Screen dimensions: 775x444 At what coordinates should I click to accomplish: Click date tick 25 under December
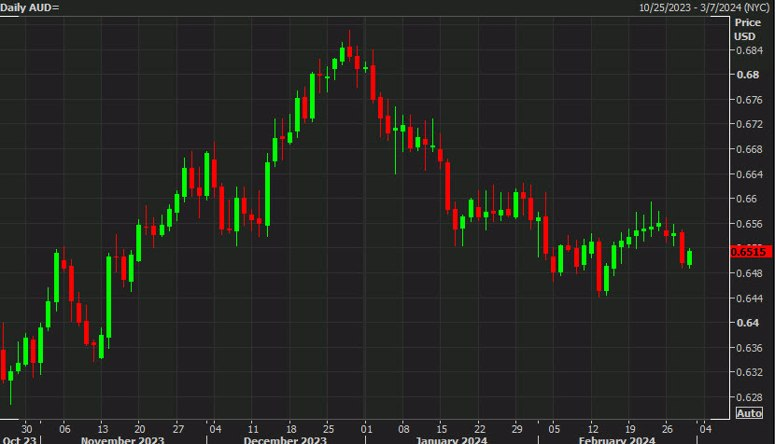(328, 429)
